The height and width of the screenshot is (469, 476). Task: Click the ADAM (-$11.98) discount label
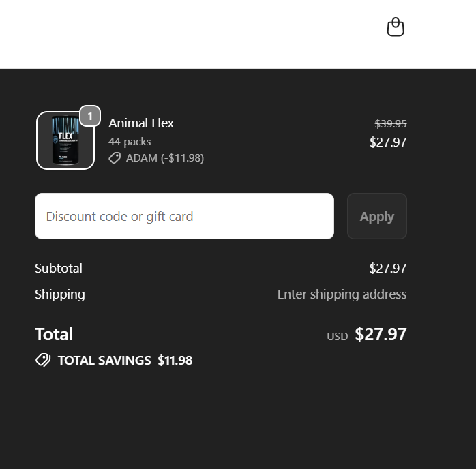tap(165, 158)
